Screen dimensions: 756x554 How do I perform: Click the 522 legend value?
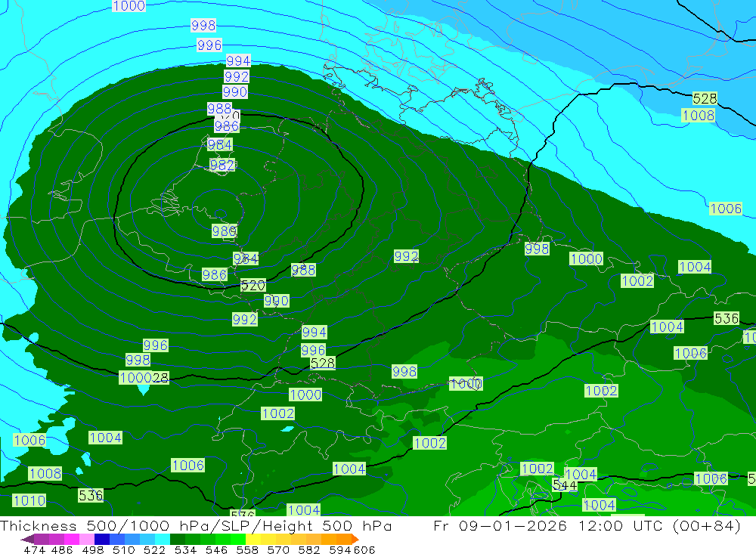pos(154,549)
